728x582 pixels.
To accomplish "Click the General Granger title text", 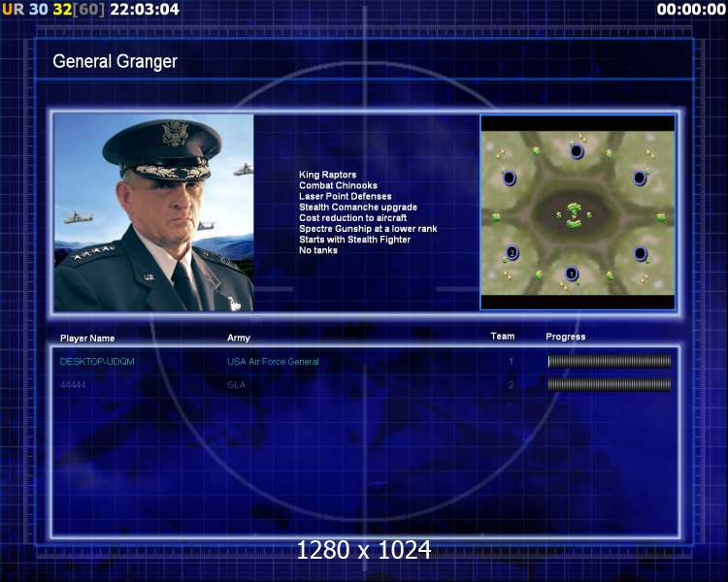I will (x=116, y=61).
